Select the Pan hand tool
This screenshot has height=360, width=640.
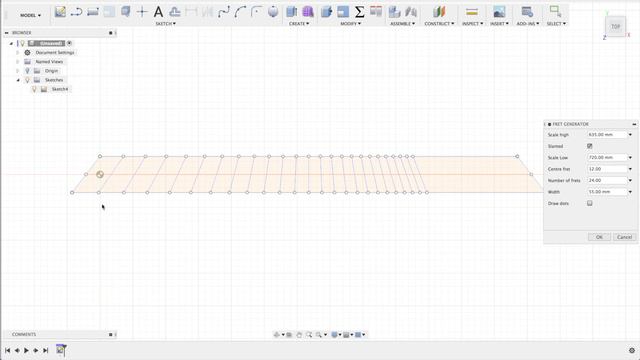[299, 335]
